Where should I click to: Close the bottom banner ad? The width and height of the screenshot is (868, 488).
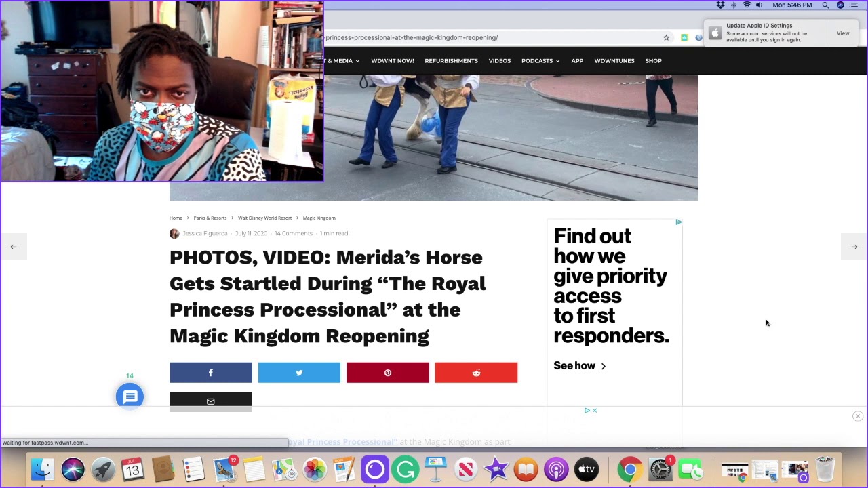click(x=858, y=416)
